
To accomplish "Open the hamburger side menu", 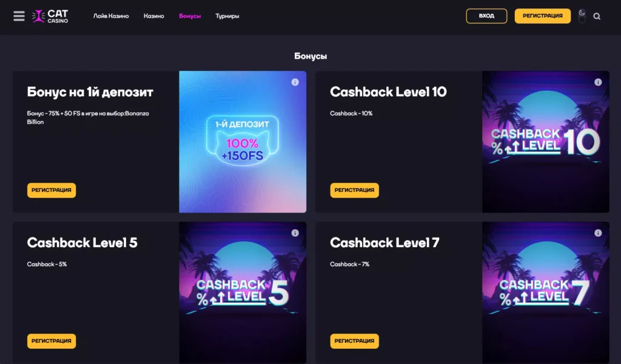I will point(19,16).
